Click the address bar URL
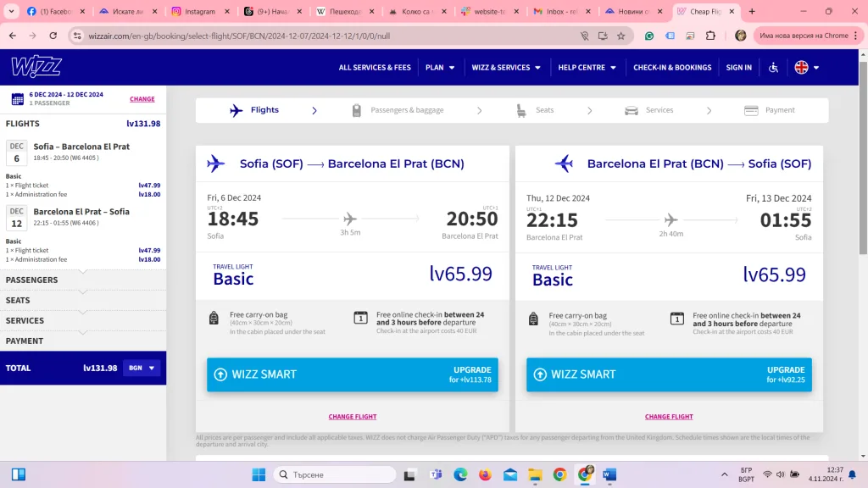This screenshot has height=488, width=868. [x=239, y=36]
